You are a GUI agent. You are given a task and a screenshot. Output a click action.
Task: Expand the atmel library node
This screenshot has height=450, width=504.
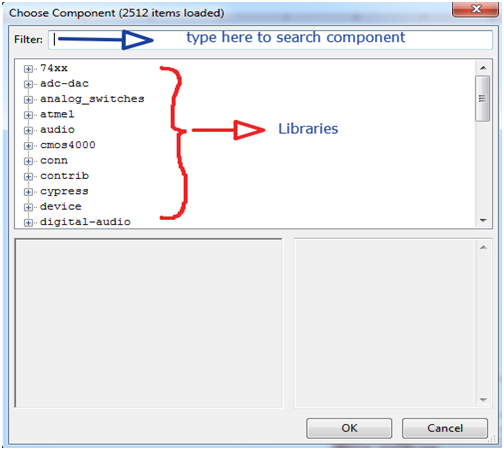pos(28,115)
